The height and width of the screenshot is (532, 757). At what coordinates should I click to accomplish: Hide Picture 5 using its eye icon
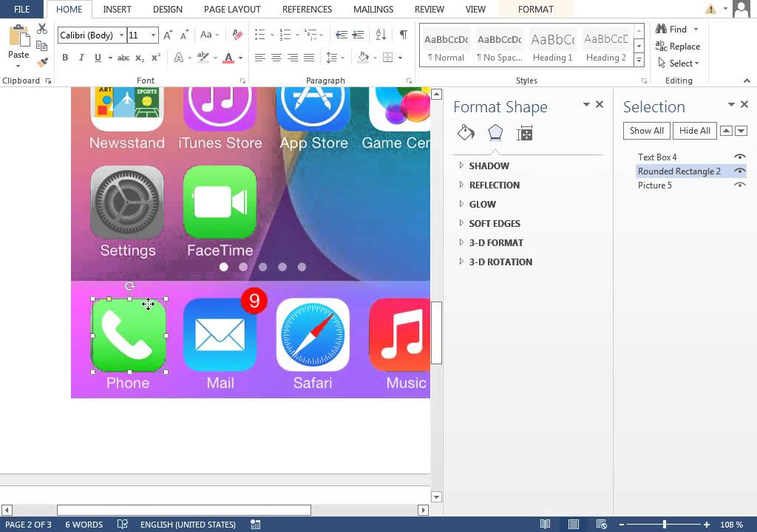(x=740, y=185)
